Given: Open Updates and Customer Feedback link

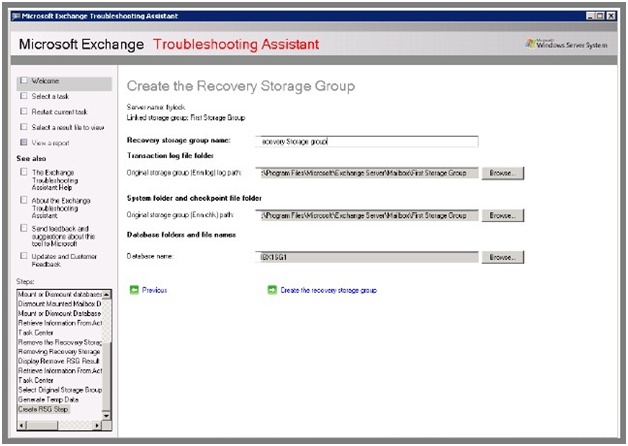Looking at the screenshot, I should point(64,260).
